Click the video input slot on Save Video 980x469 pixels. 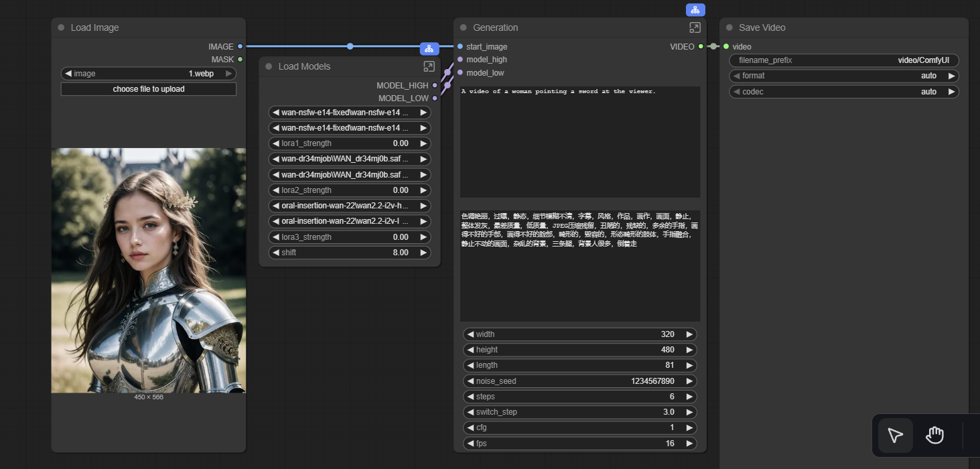tap(726, 46)
